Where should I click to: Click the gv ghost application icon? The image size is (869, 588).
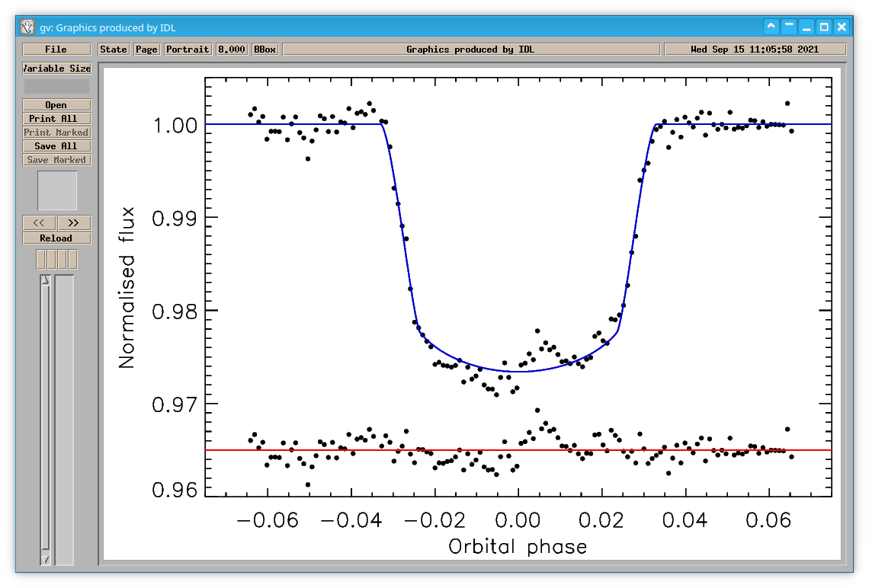point(27,27)
